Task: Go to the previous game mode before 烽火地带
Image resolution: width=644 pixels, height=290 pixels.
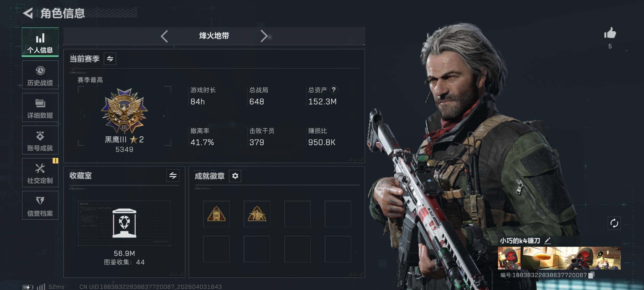Action: tap(164, 36)
